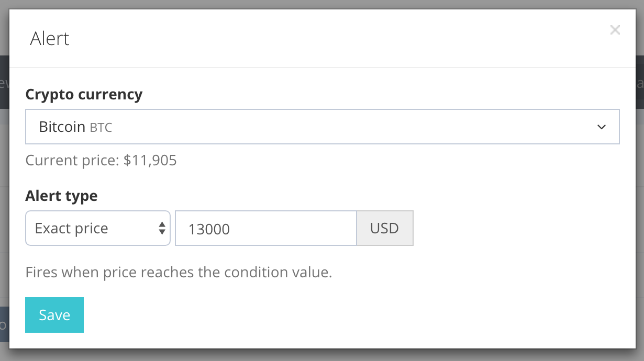Focus the price input showing 13000

[x=265, y=228]
